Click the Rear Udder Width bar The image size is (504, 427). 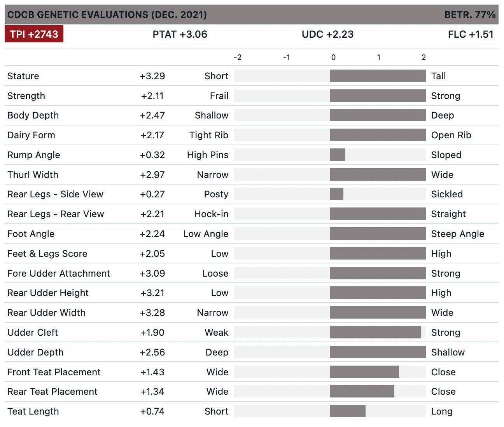pos(377,312)
